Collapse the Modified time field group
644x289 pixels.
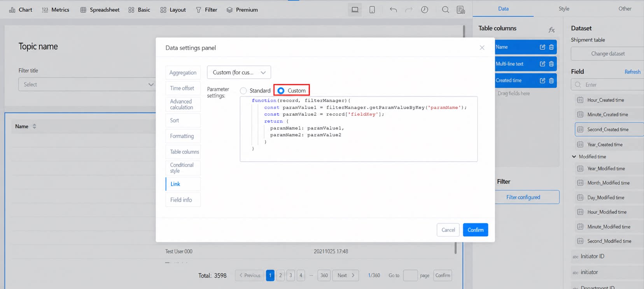pyautogui.click(x=574, y=157)
